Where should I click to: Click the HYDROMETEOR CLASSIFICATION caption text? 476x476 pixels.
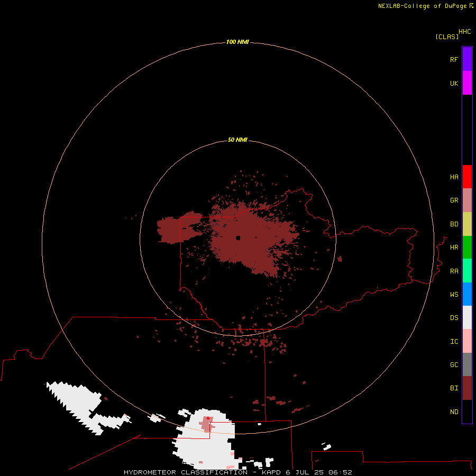186,472
